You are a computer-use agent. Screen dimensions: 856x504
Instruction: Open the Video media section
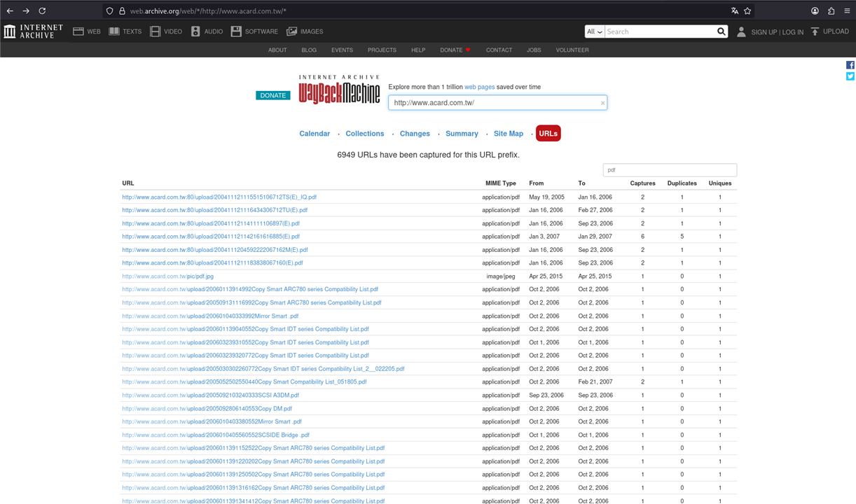coord(166,31)
